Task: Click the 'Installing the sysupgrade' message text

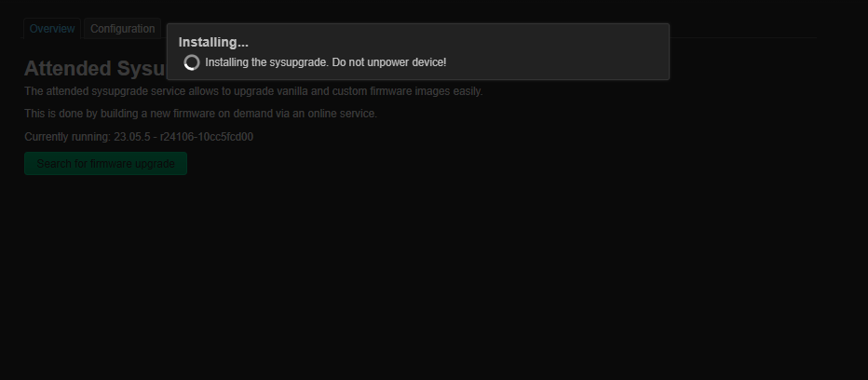Action: (x=266, y=62)
